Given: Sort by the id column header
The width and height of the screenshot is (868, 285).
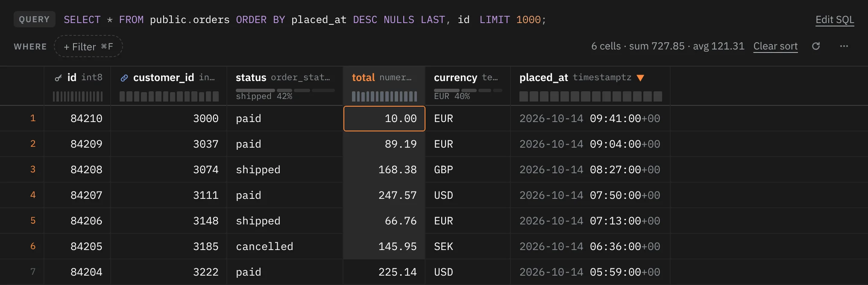Looking at the screenshot, I should tap(77, 77).
